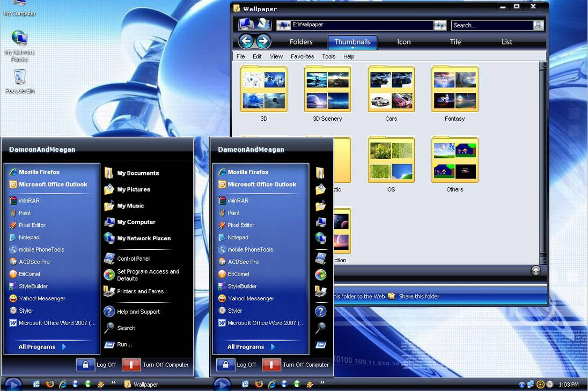Click the Explorer vertical scrollbar
This screenshot has width=588, height=391.
[x=543, y=161]
